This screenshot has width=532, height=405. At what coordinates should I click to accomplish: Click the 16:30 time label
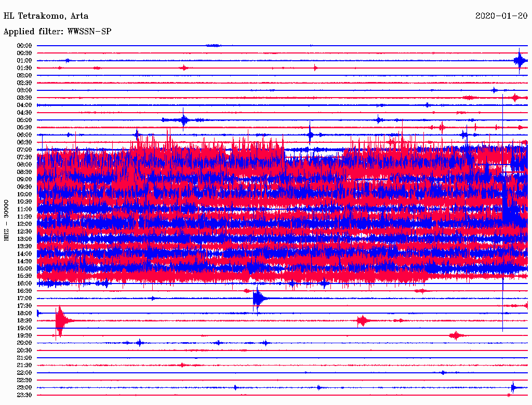point(24,291)
